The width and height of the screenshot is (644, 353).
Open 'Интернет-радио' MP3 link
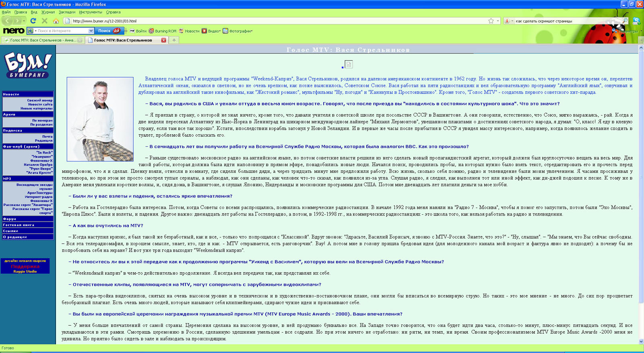point(39,197)
